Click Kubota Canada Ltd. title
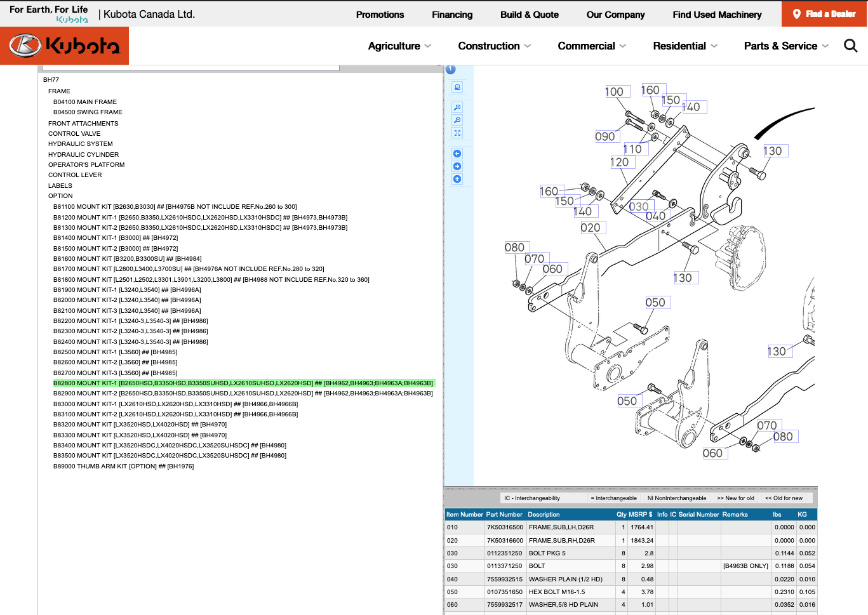The height and width of the screenshot is (615, 868). click(x=149, y=14)
